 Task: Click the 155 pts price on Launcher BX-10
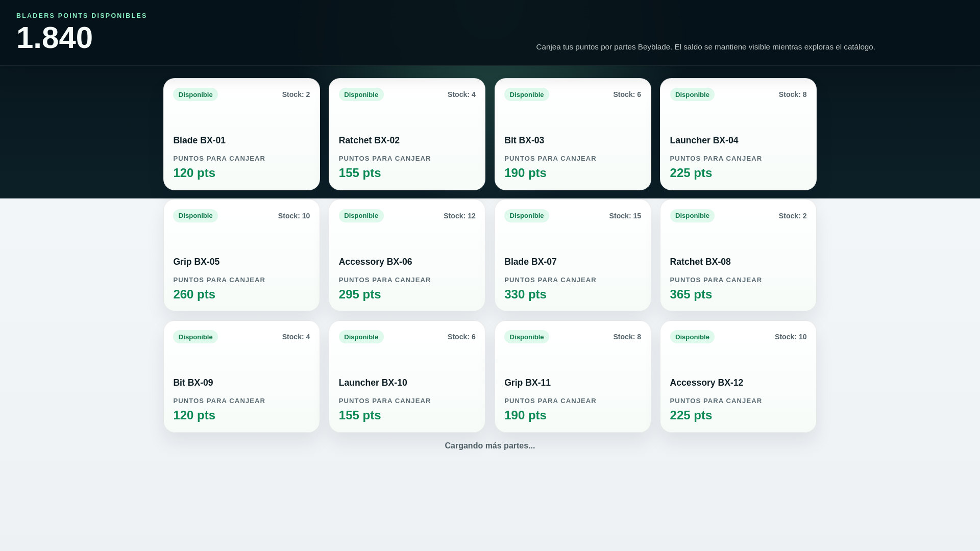pos(360,415)
